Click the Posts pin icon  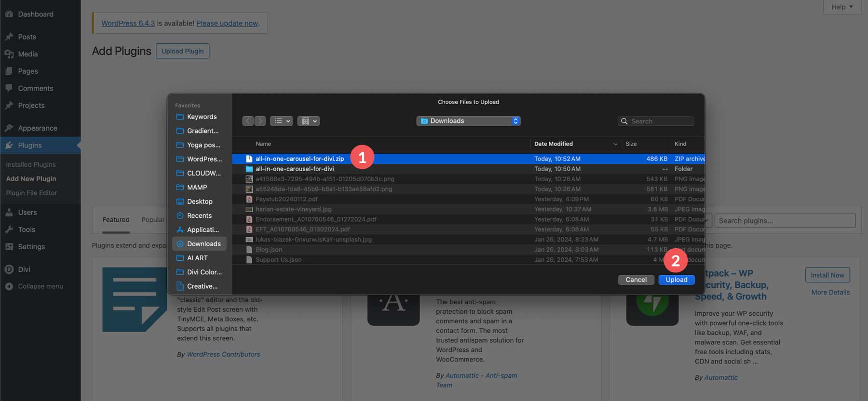click(x=9, y=37)
